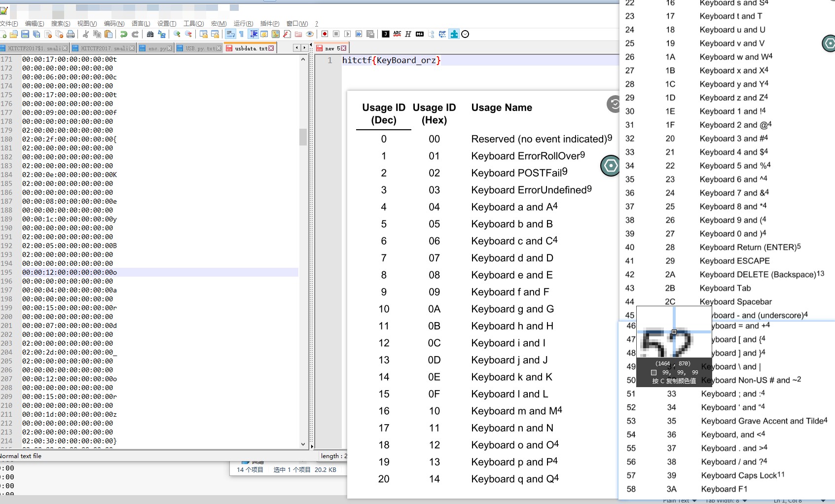Click left editor vertical scrollbar thumb
This screenshot has width=835, height=504.
click(303, 137)
